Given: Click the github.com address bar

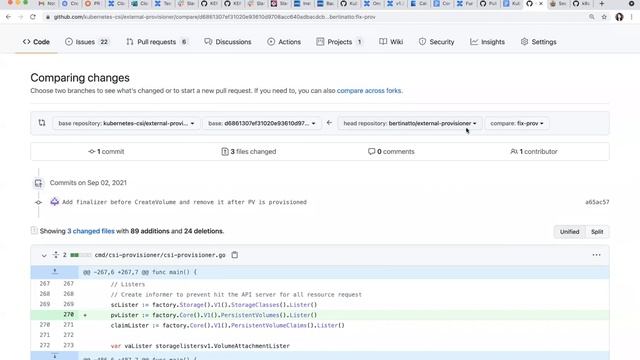Looking at the screenshot, I should (214, 17).
